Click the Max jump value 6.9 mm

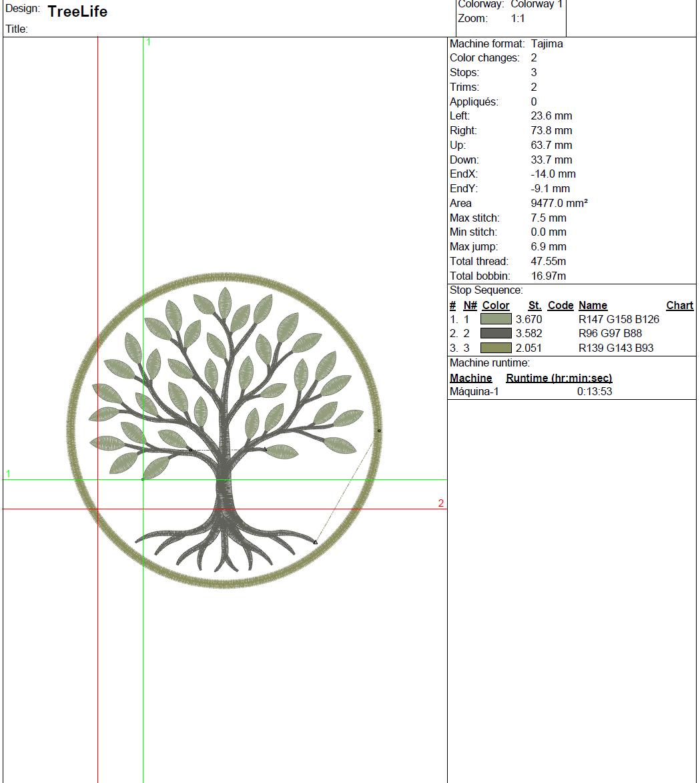pos(549,247)
